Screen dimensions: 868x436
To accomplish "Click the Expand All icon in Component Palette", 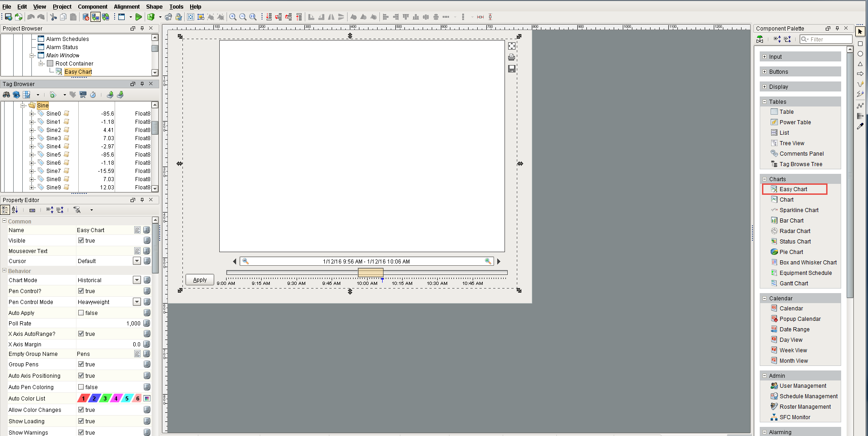I will [x=777, y=40].
